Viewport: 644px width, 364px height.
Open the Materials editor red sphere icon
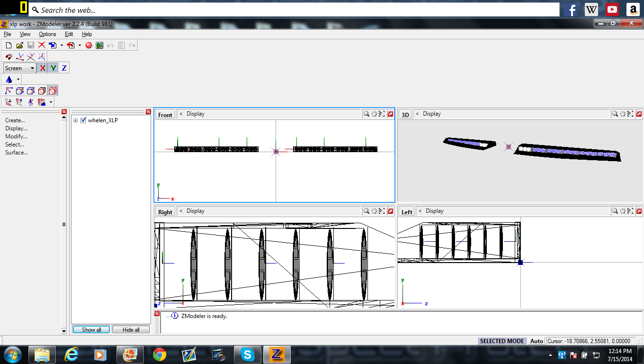pyautogui.click(x=89, y=45)
